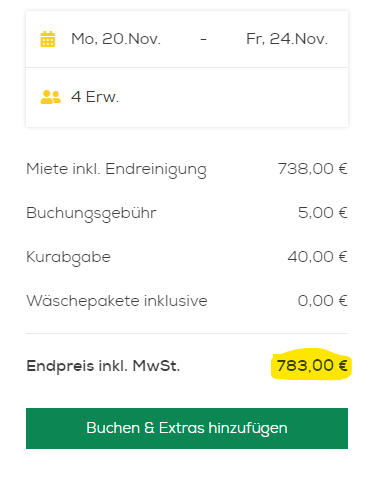Click the Wäschepakete inklusive label
Viewport: 375px width, 486px height.
(117, 301)
